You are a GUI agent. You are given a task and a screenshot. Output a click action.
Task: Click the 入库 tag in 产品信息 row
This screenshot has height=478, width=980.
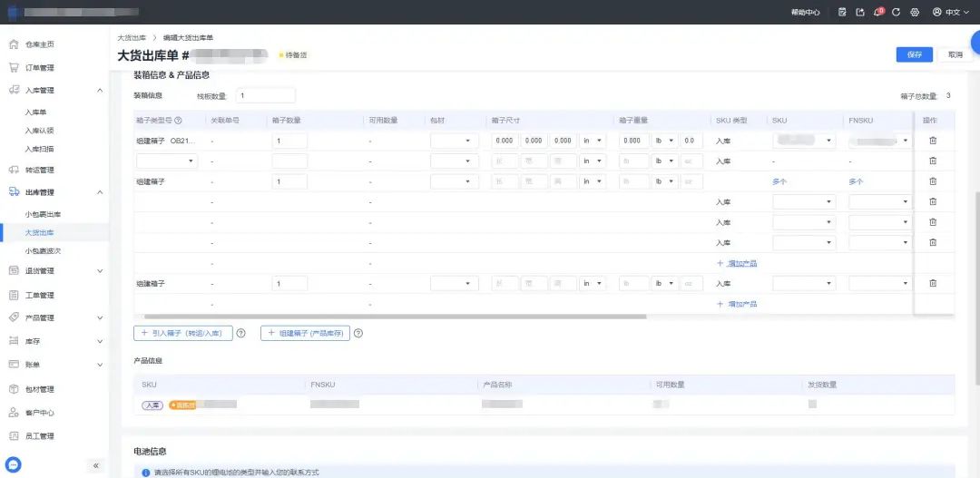tap(152, 405)
